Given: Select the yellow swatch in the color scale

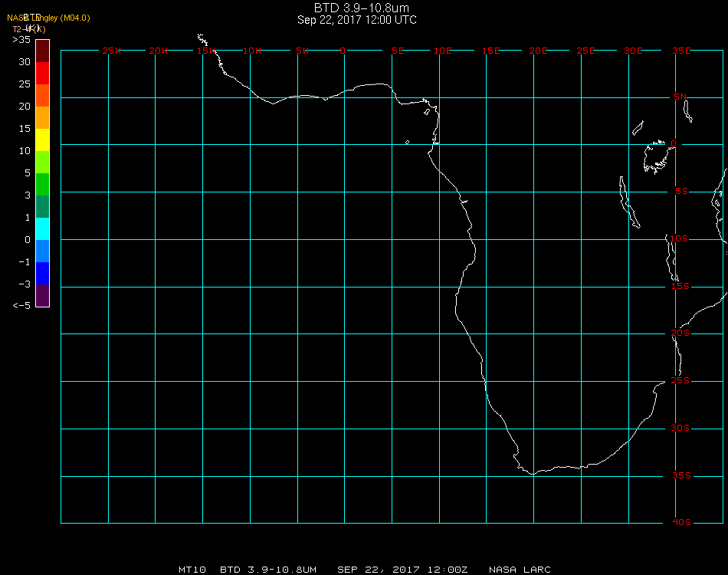Looking at the screenshot, I should tap(43, 140).
